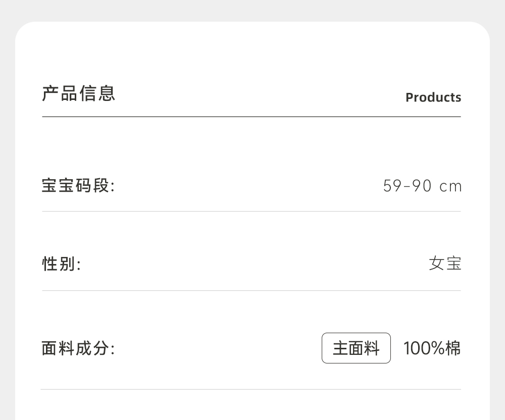Image resolution: width=505 pixels, height=420 pixels.
Task: Click the 面料成分 row label
Action: coord(78,348)
